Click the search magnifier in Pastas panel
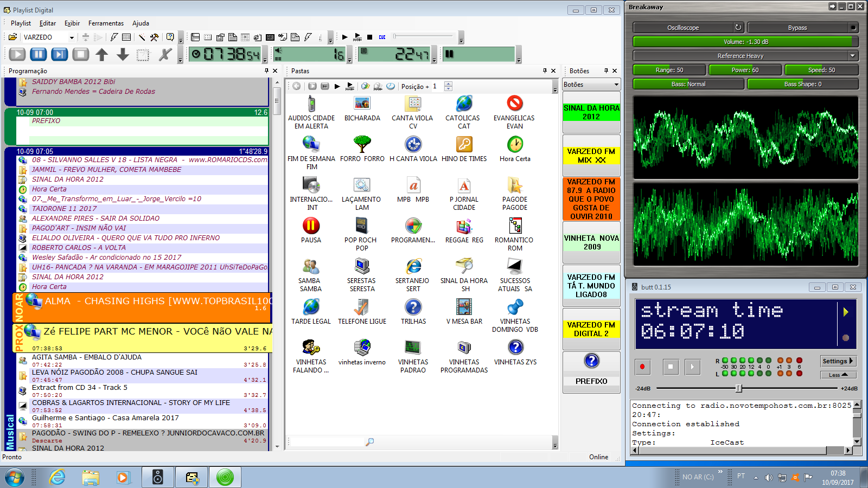868x488 pixels. pyautogui.click(x=370, y=442)
